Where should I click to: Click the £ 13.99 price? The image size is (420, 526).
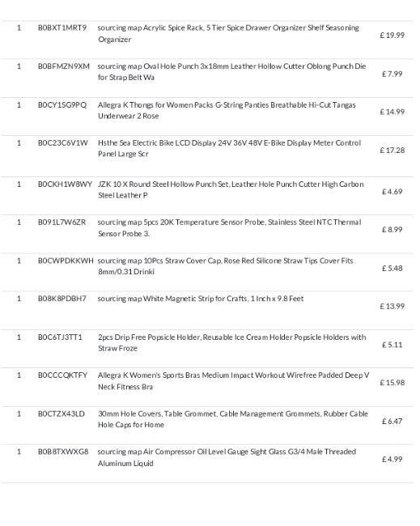[x=392, y=306]
